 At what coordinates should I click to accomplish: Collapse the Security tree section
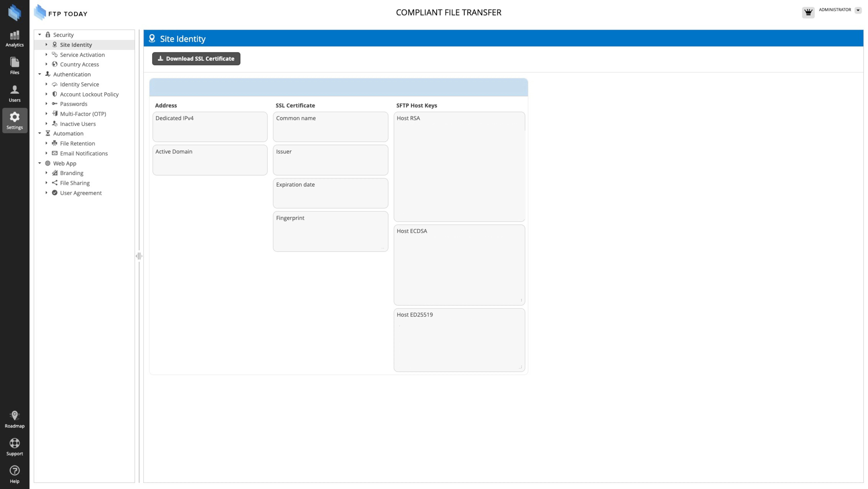coord(40,35)
